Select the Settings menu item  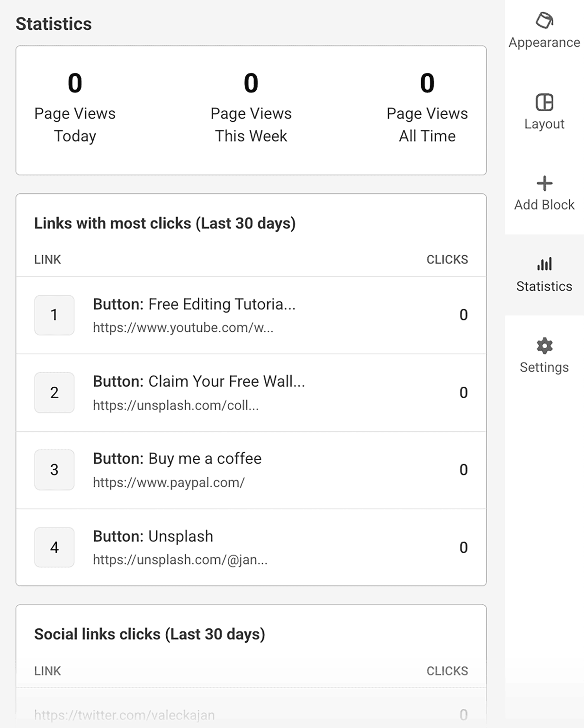[544, 355]
